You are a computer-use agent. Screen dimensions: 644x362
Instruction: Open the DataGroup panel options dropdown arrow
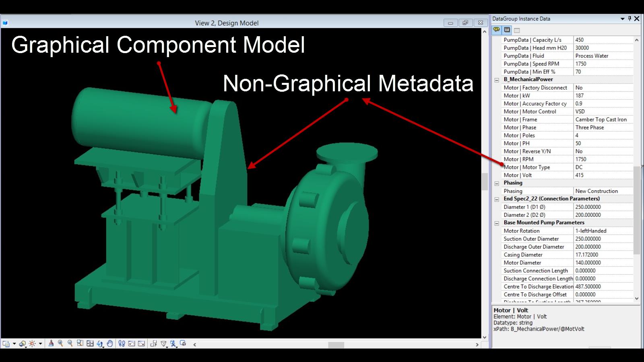(x=622, y=19)
